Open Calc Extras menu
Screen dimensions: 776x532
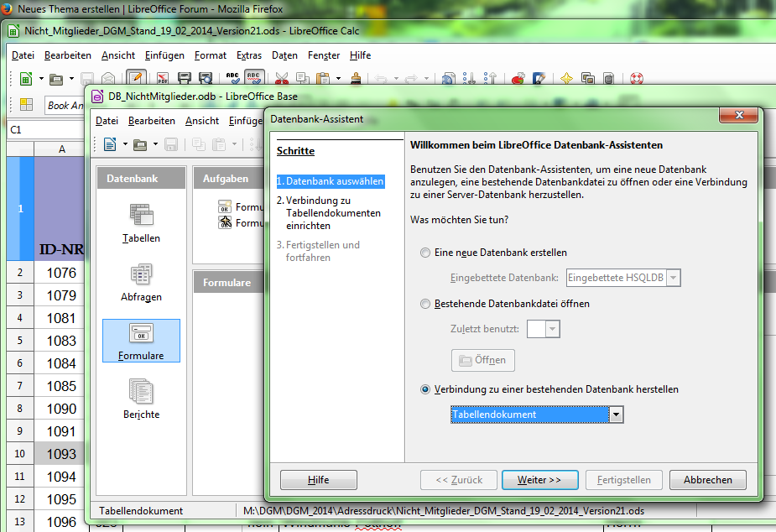[249, 55]
